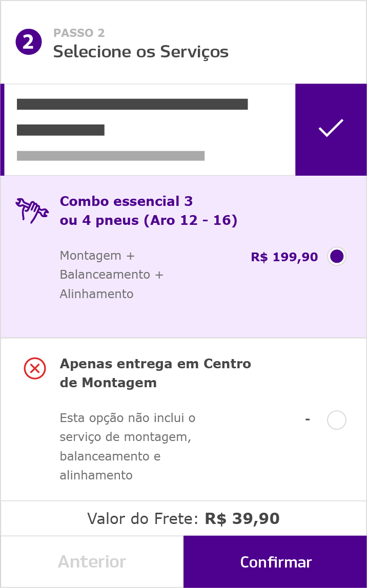The width and height of the screenshot is (367, 588).
Task: Click the wrench and screwdriver service icon
Action: (31, 209)
